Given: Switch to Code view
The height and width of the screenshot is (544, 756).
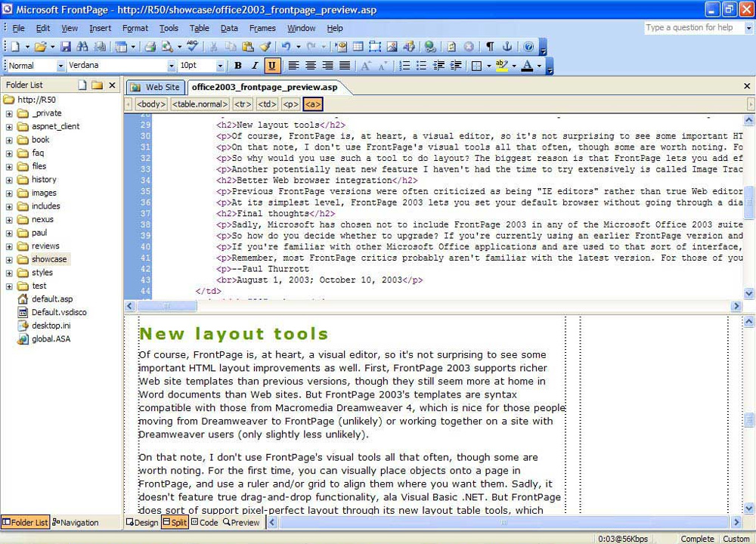Looking at the screenshot, I should tap(204, 522).
